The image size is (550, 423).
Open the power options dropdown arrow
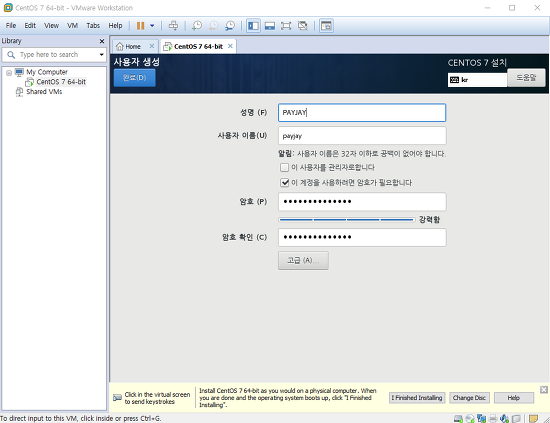tap(152, 26)
